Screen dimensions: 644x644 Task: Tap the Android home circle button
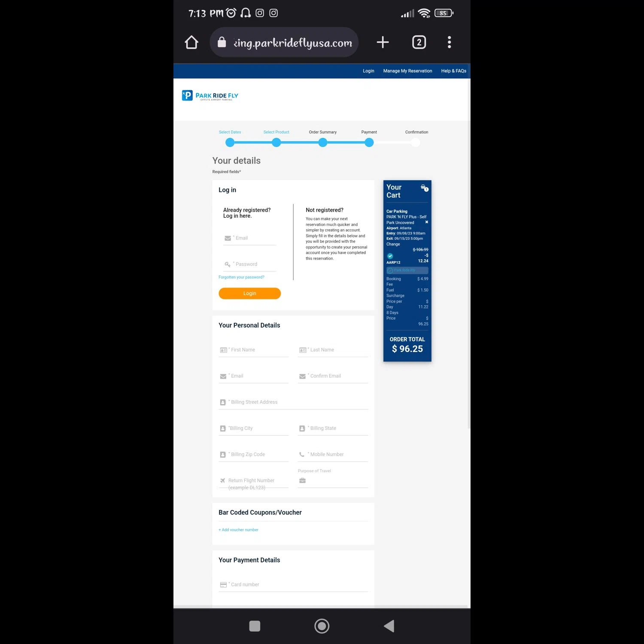[322, 626]
